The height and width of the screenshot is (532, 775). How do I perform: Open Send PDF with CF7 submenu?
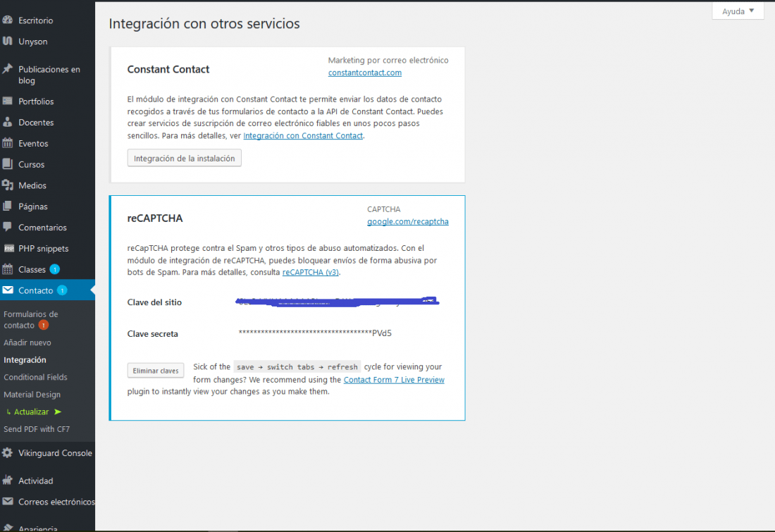37,428
